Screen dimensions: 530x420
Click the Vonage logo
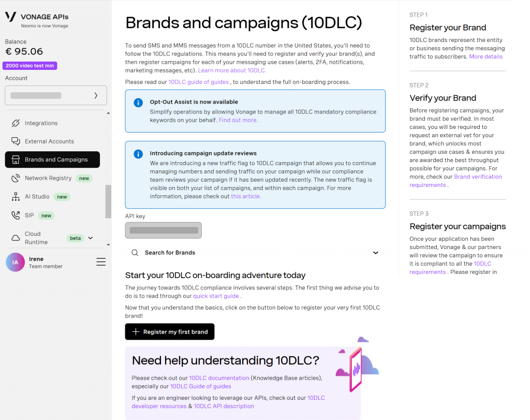10,17
